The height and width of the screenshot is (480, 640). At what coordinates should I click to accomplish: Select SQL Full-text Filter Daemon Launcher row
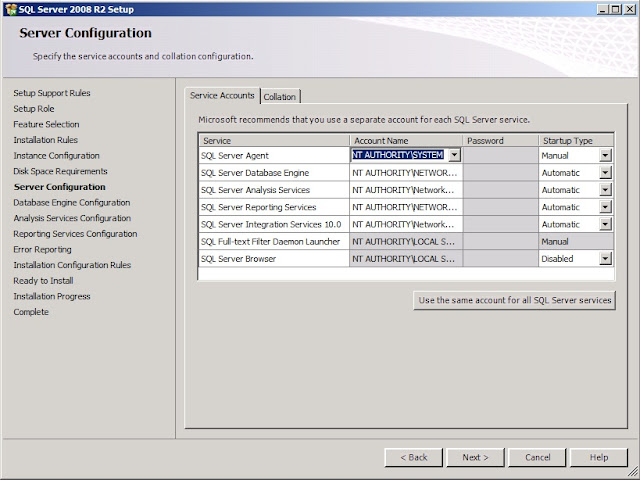click(x=406, y=241)
